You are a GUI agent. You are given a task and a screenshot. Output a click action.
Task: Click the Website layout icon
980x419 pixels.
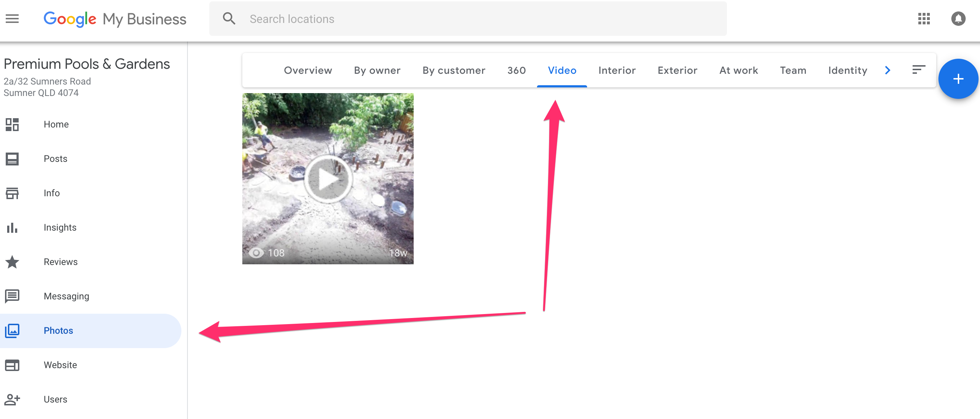[x=12, y=365]
